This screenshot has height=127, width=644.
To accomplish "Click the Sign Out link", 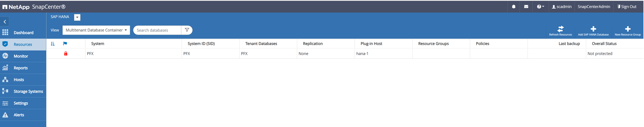I will [x=627, y=7].
